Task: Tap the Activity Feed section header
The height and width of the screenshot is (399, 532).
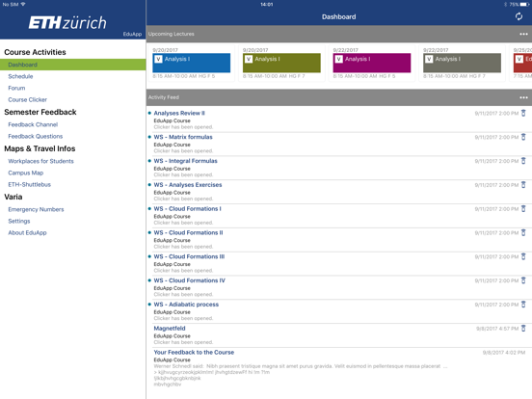Action: tap(339, 97)
